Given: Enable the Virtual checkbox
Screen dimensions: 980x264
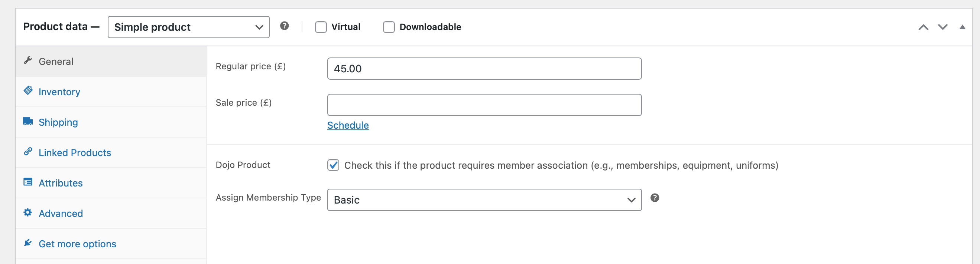Looking at the screenshot, I should pyautogui.click(x=321, y=27).
